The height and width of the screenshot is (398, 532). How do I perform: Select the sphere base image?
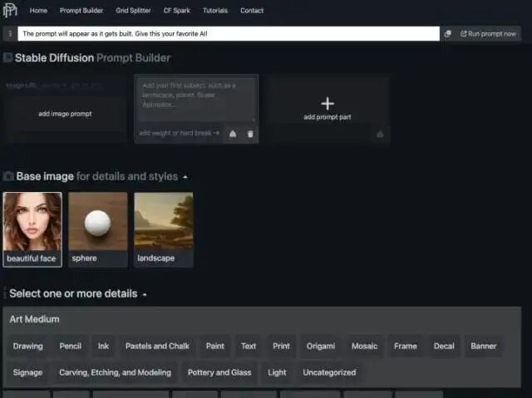98,229
